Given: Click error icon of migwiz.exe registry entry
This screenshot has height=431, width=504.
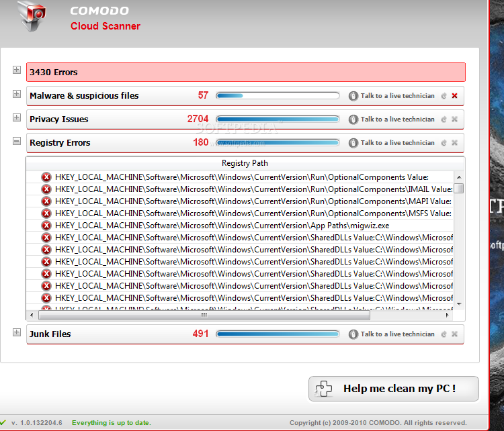Looking at the screenshot, I should coord(46,226).
